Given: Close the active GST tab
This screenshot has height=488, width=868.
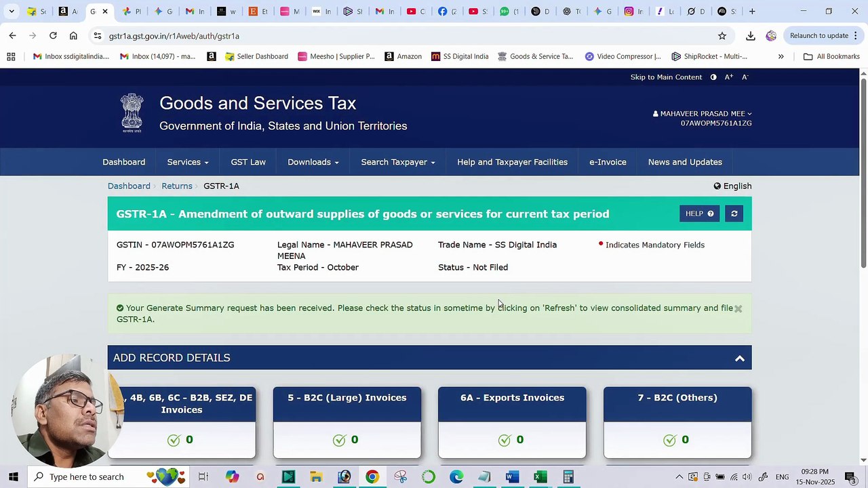Looking at the screenshot, I should tap(105, 12).
